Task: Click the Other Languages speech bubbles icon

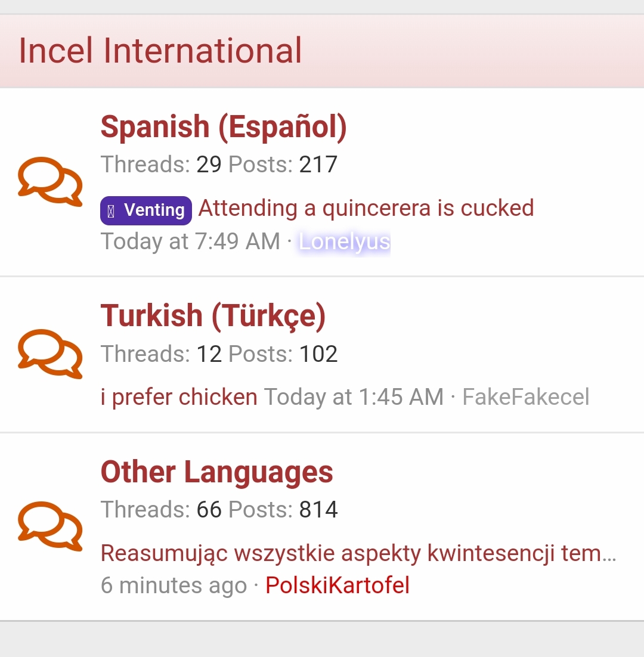Action: coord(50,526)
